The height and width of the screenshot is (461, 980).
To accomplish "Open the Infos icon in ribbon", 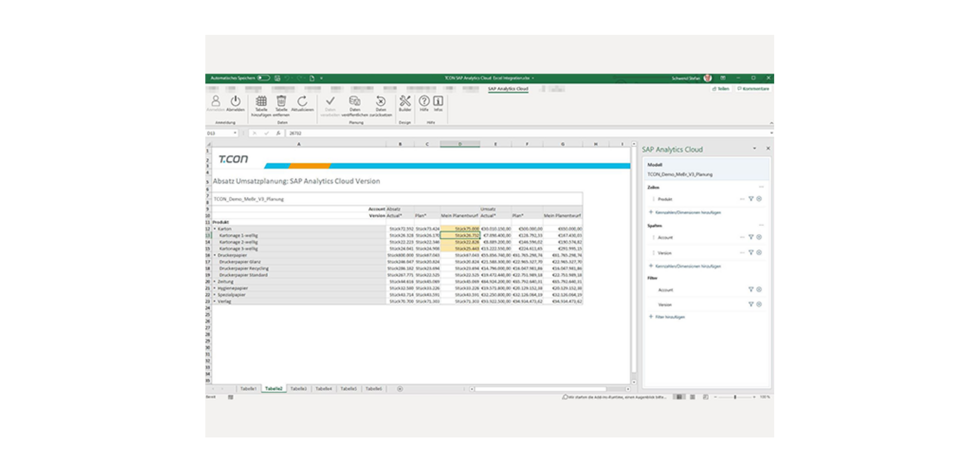I will pyautogui.click(x=438, y=101).
